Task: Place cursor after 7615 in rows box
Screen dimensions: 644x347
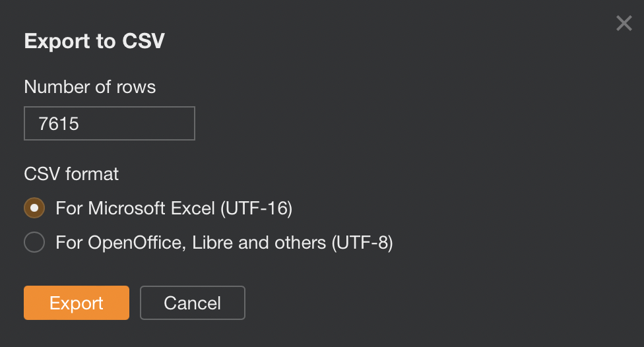Action: (81, 123)
